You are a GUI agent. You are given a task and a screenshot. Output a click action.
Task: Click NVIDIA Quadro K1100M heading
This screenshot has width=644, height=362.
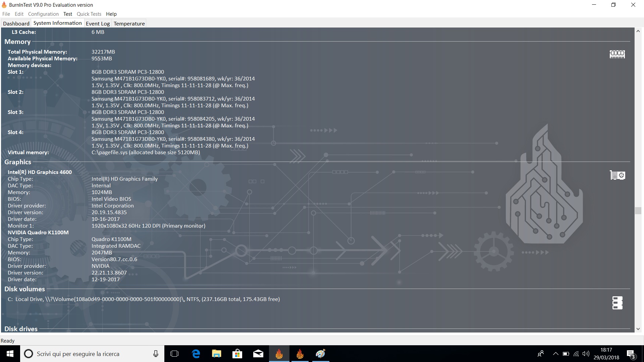(38, 232)
